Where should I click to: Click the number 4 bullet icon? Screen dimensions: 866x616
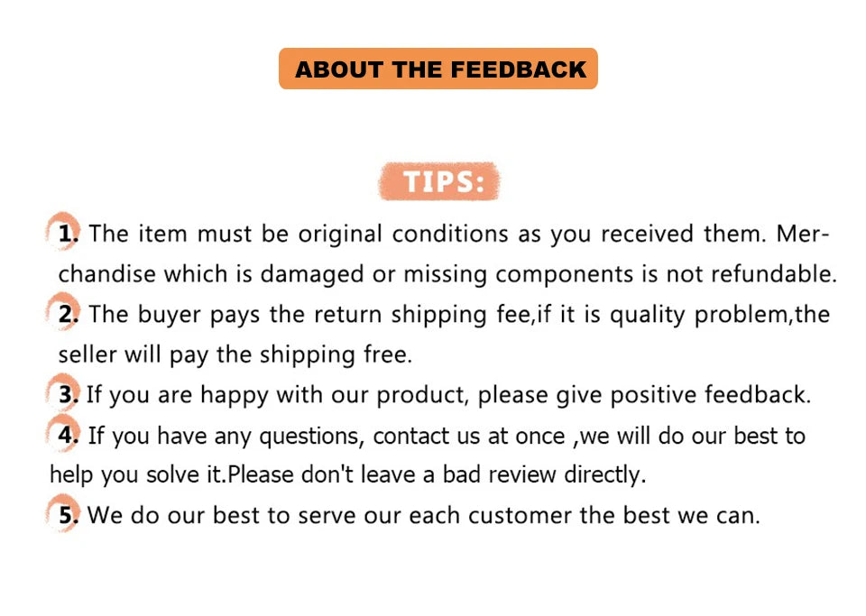click(66, 436)
